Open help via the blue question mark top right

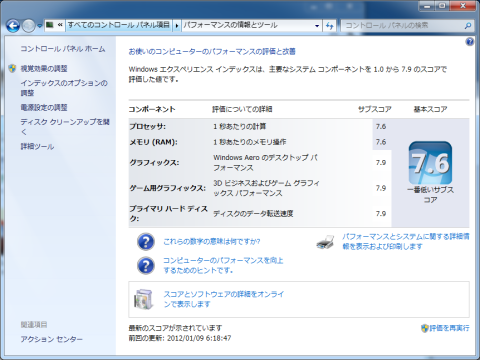[x=470, y=42]
